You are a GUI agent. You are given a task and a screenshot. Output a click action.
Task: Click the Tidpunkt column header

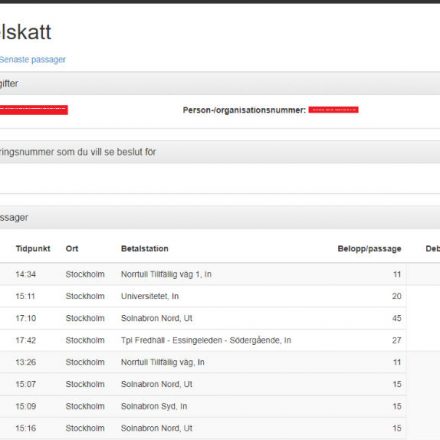(33, 249)
